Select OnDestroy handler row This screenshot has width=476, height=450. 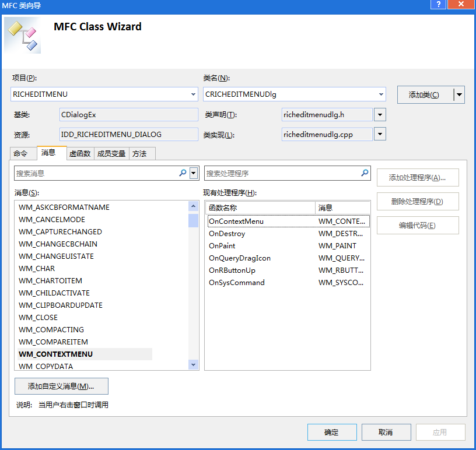[289, 234]
